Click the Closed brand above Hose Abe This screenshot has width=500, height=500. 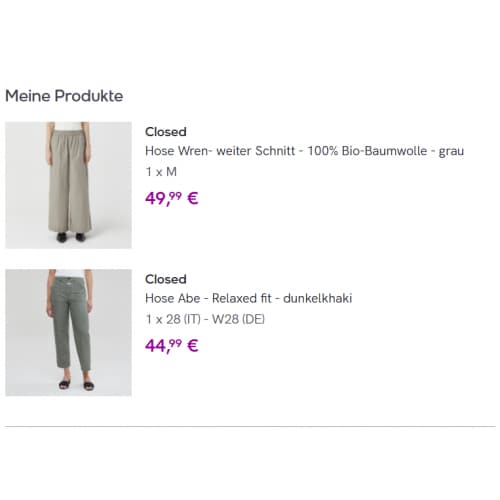[166, 279]
